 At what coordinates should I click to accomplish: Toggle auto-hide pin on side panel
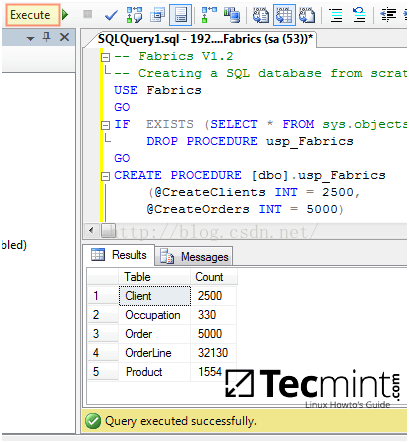click(x=47, y=37)
